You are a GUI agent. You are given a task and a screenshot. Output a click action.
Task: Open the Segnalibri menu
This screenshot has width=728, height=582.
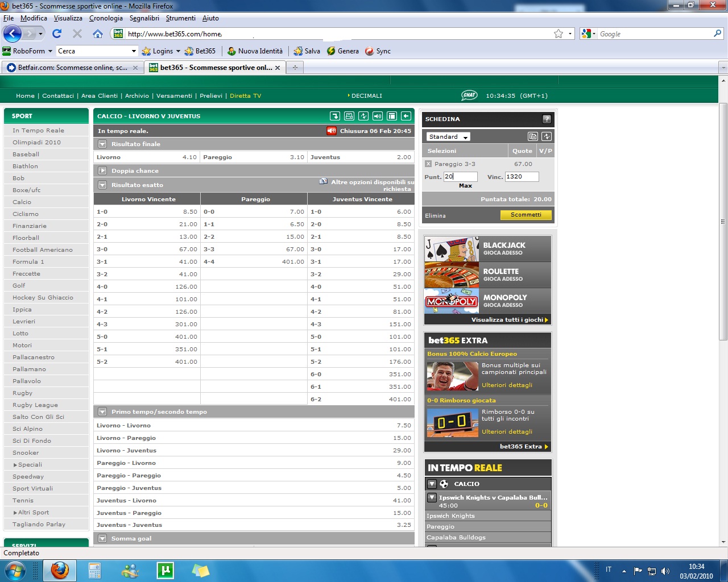coord(144,18)
